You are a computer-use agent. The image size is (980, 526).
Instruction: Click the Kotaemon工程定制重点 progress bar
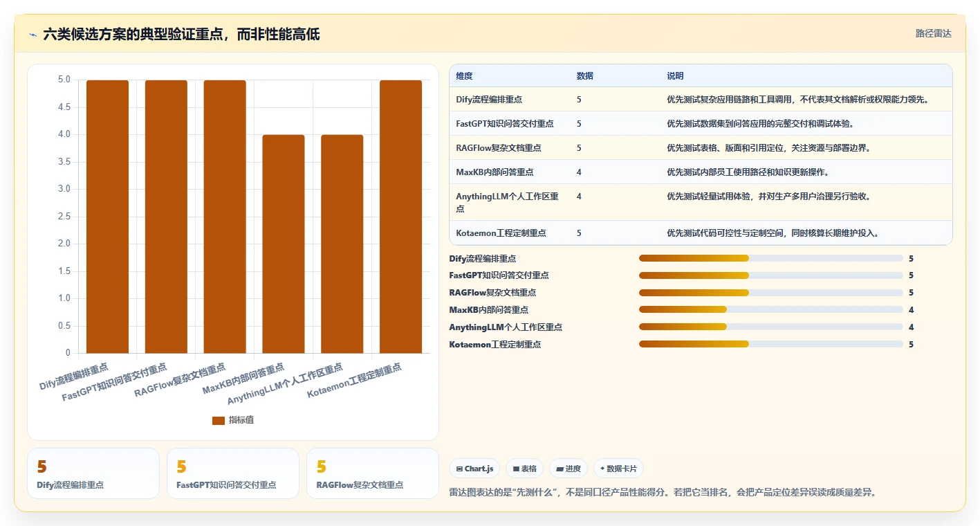pos(771,344)
